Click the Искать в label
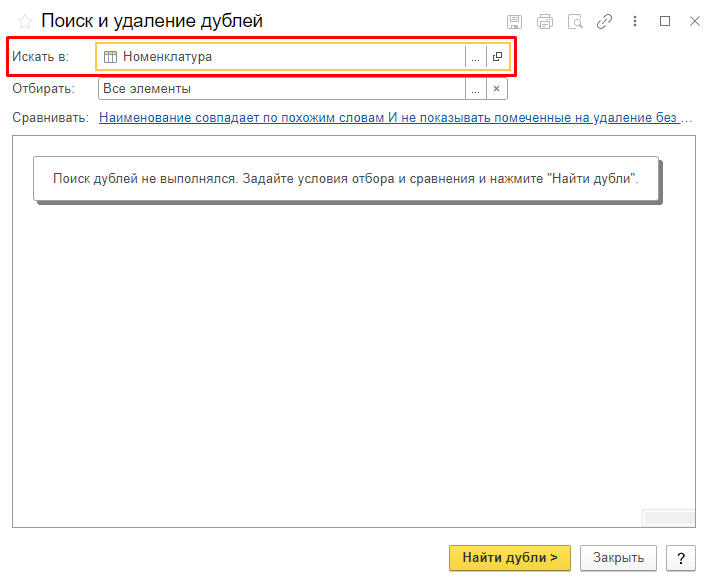The height and width of the screenshot is (583, 716). pyautogui.click(x=40, y=57)
